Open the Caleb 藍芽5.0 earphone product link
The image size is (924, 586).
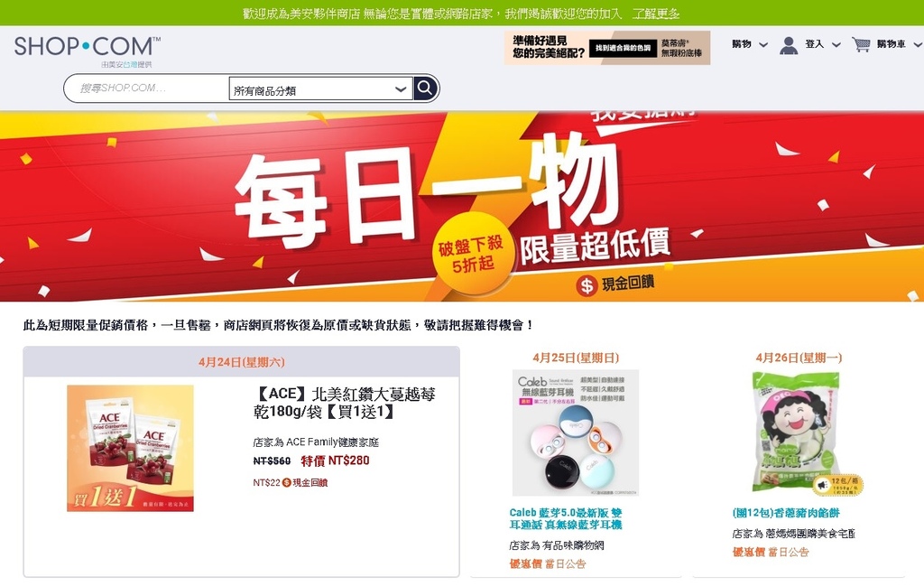[566, 519]
